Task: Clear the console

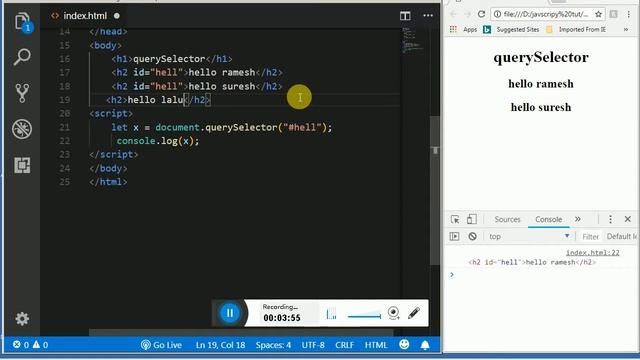Action: 472,236
